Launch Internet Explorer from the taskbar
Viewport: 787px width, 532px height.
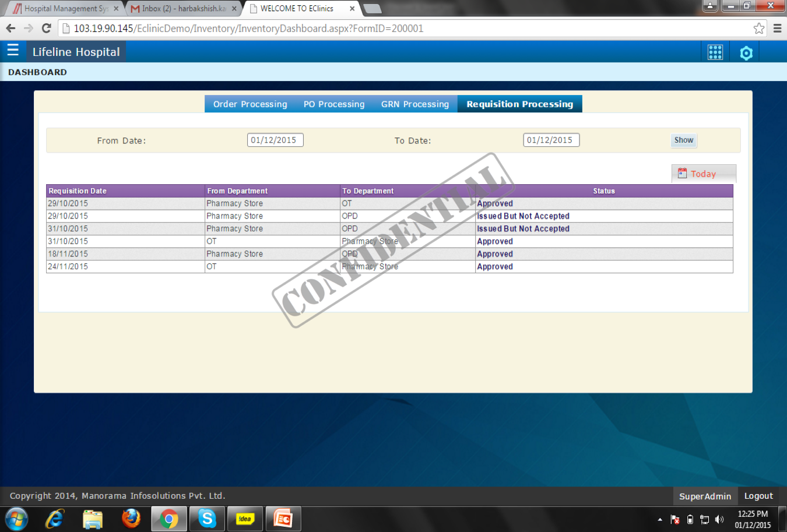pyautogui.click(x=55, y=519)
